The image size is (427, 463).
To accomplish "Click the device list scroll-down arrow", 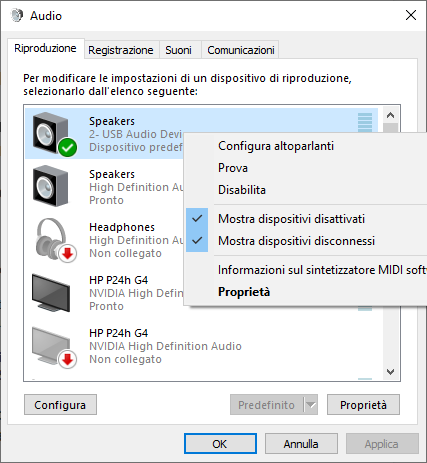I will pos(390,371).
